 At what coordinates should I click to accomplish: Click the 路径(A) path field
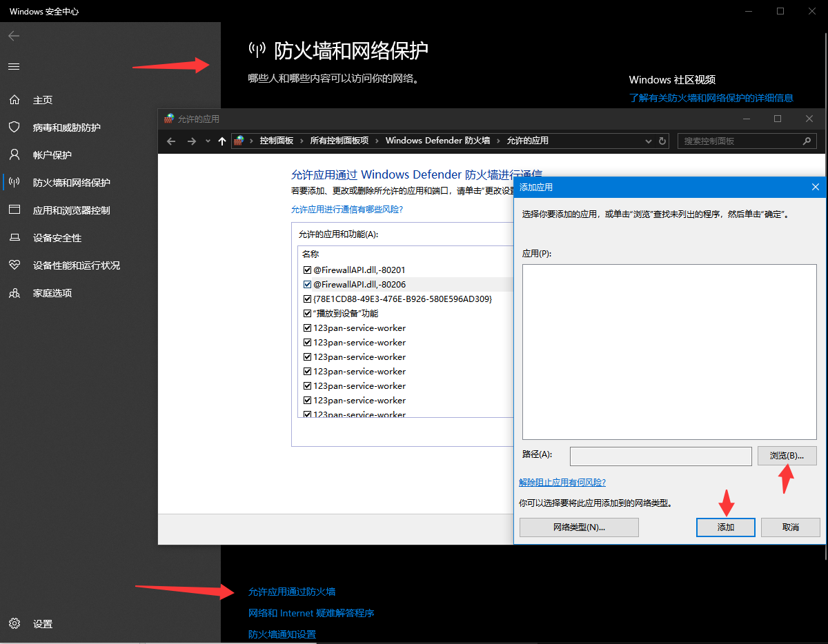point(661,456)
